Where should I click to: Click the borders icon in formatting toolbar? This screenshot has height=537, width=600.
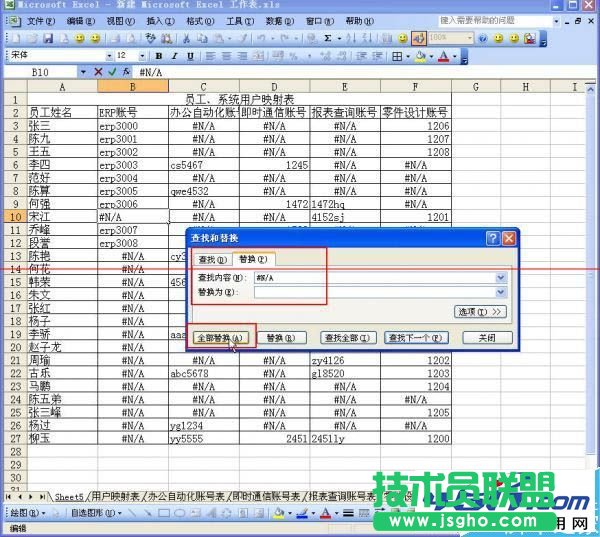(397, 56)
